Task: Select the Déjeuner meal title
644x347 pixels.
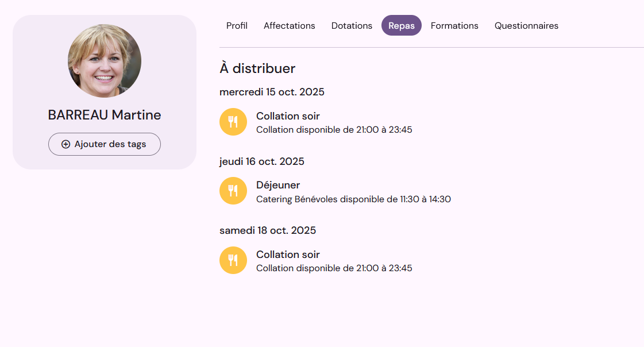Action: click(278, 185)
